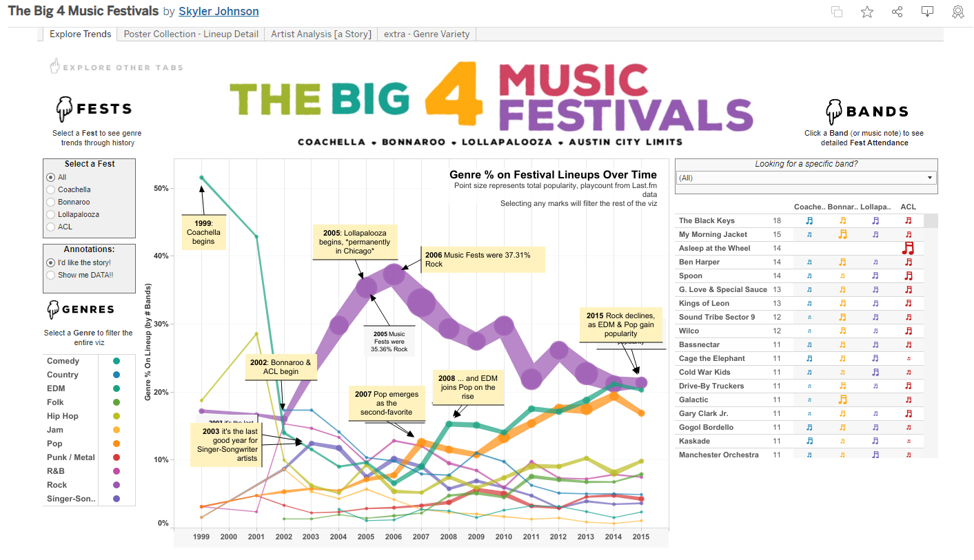
Task: Click the favorite star icon
Action: click(x=867, y=12)
